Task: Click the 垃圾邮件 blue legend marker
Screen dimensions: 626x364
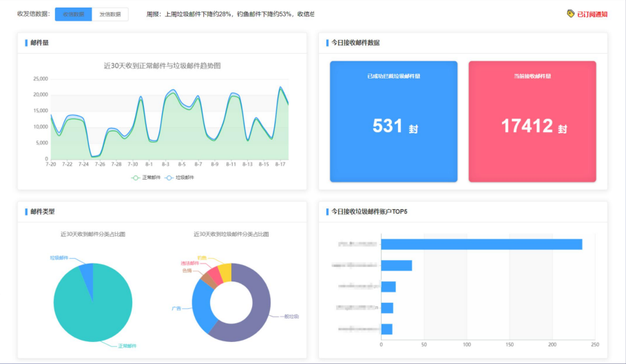Action: [169, 178]
